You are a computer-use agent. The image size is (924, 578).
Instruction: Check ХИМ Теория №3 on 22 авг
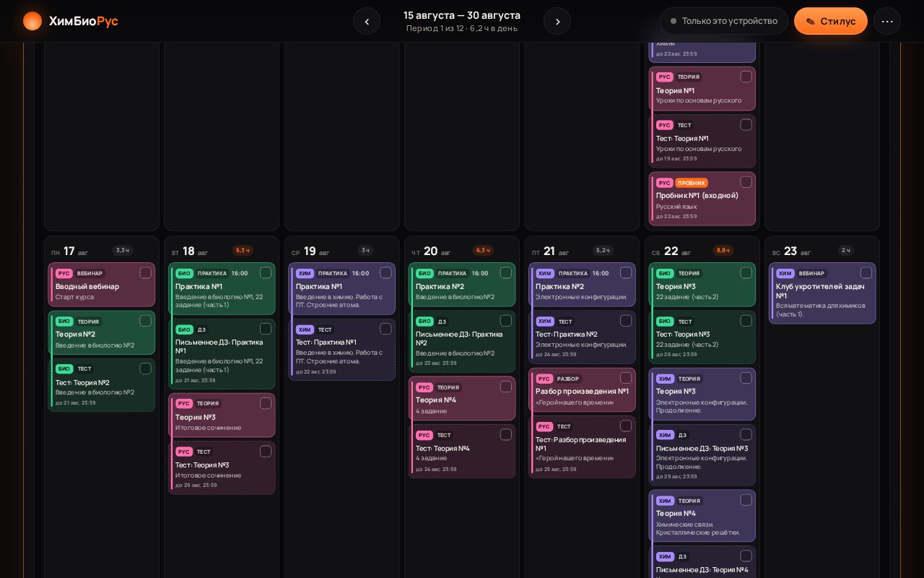coord(746,378)
